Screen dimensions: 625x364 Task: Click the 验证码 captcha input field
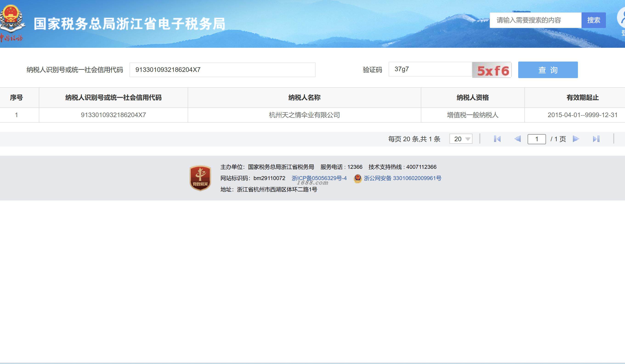[430, 69]
